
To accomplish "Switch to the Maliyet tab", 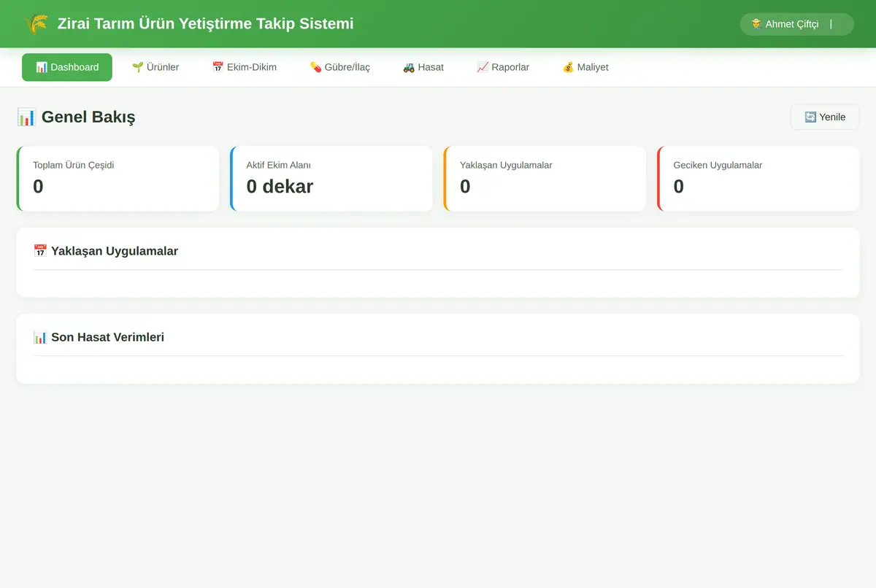I will pos(585,67).
